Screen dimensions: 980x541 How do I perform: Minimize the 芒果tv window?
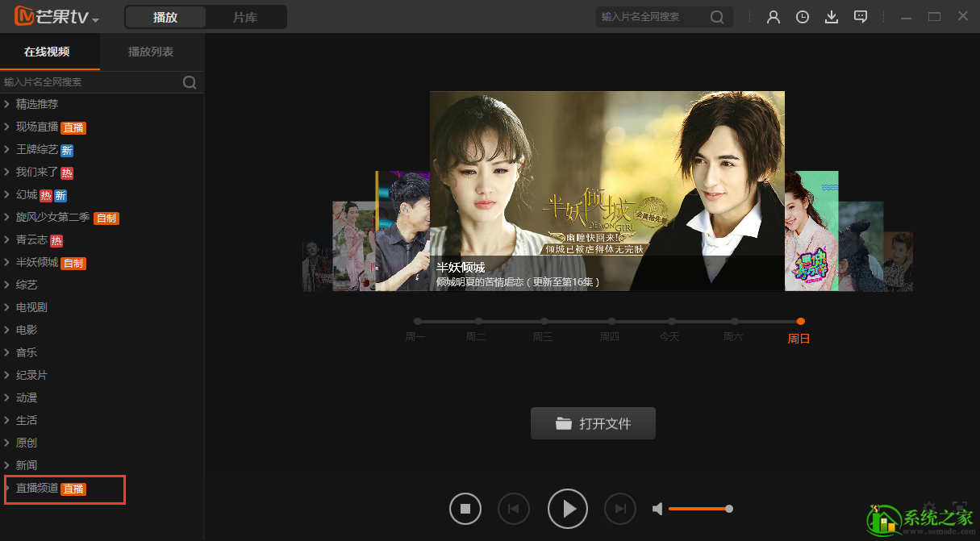pyautogui.click(x=906, y=17)
